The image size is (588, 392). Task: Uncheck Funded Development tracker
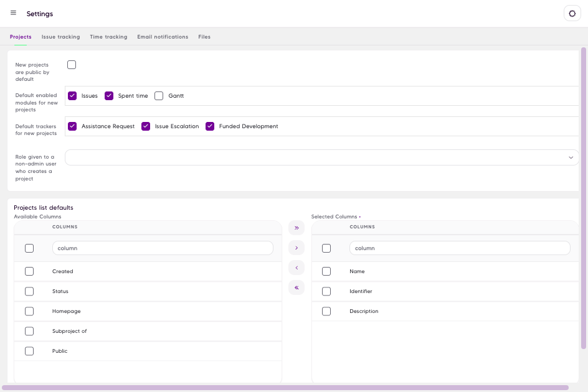(210, 126)
